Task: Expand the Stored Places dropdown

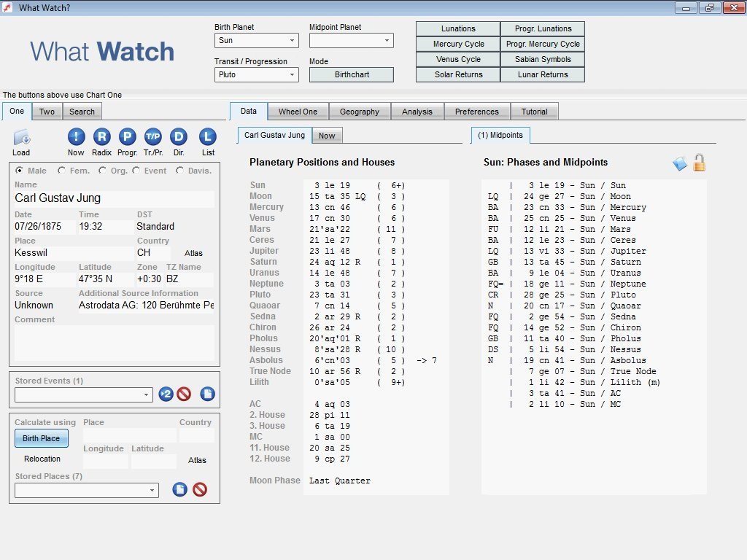Action: point(86,491)
